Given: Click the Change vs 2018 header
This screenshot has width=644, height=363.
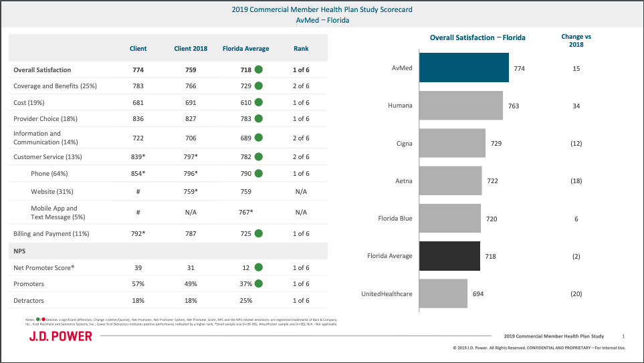Looking at the screenshot, I should pos(576,40).
